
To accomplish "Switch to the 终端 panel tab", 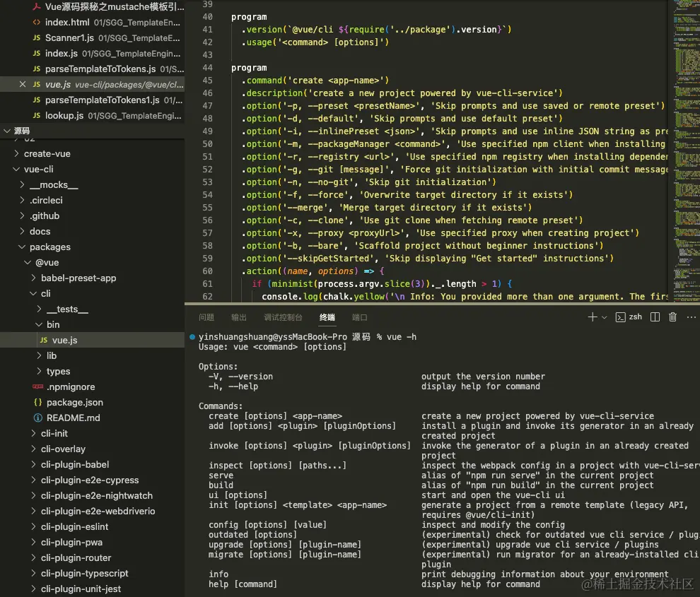I will [x=327, y=317].
